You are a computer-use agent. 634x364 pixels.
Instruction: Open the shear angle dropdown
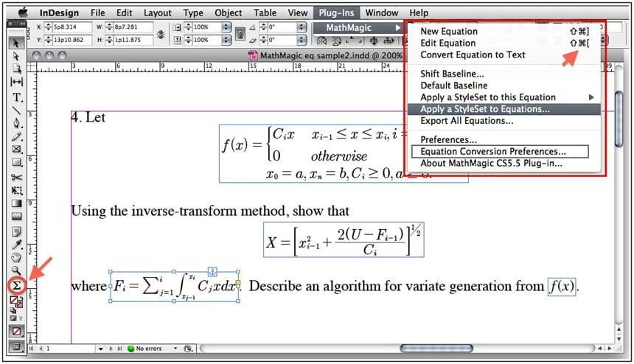click(x=302, y=40)
